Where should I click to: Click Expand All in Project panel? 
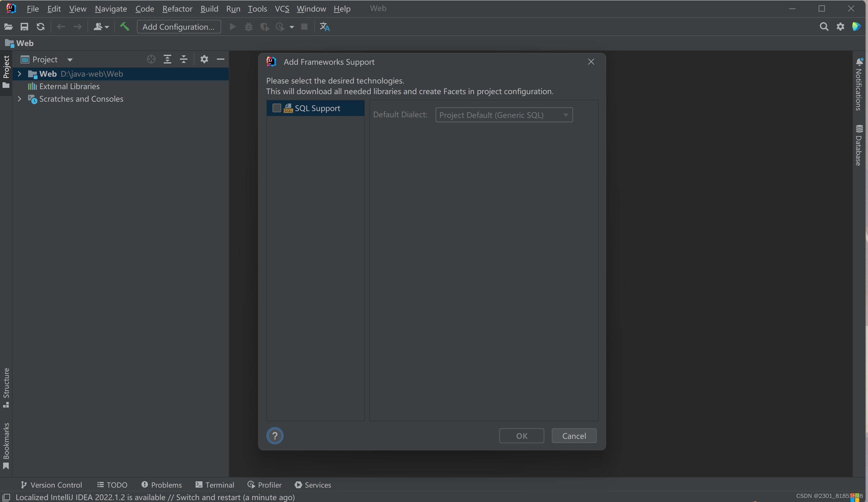[167, 59]
